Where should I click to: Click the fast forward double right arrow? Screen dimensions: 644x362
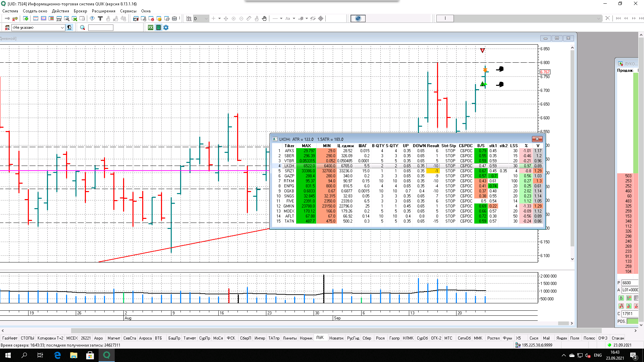click(x=634, y=18)
